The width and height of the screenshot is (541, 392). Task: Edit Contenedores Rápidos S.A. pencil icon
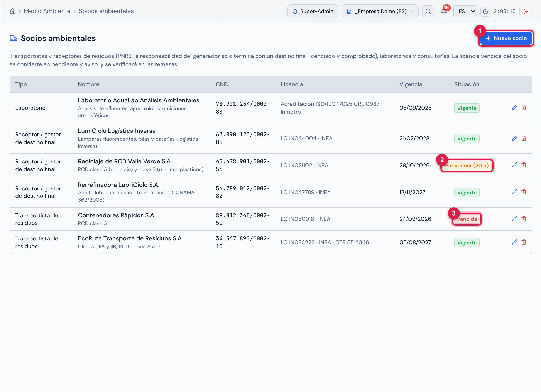click(x=514, y=219)
